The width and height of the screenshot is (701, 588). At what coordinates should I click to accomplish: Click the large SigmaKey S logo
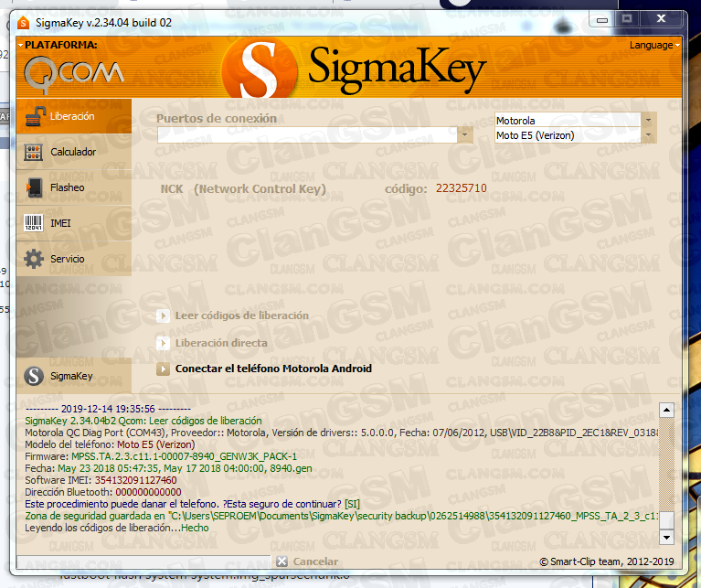pos(260,69)
